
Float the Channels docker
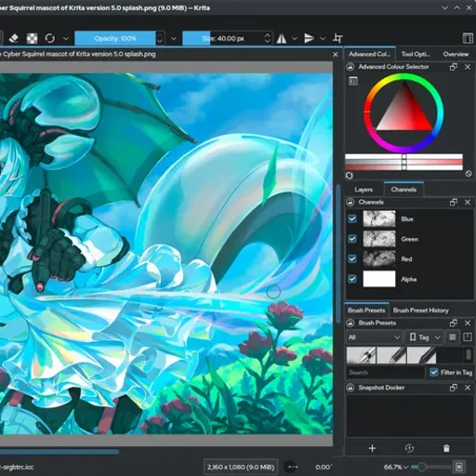click(x=454, y=202)
